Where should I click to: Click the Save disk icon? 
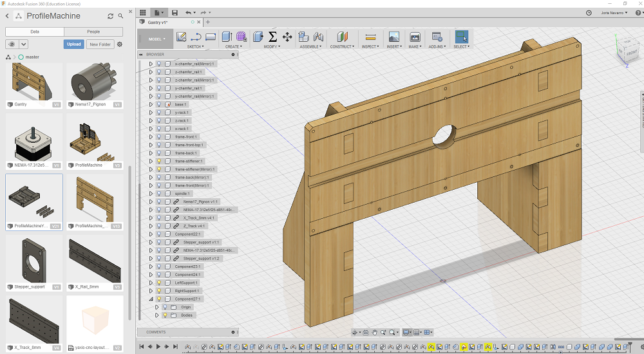[175, 12]
